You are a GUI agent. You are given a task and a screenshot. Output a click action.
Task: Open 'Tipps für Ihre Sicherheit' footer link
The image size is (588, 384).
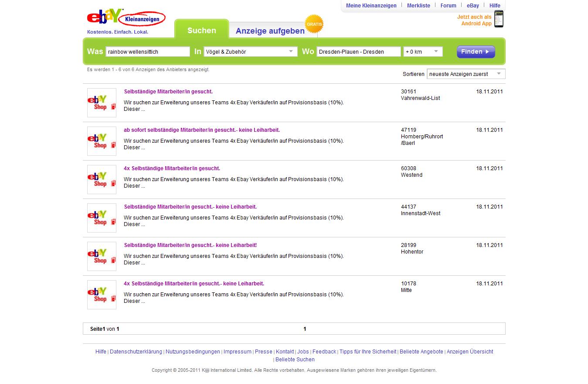[368, 352]
